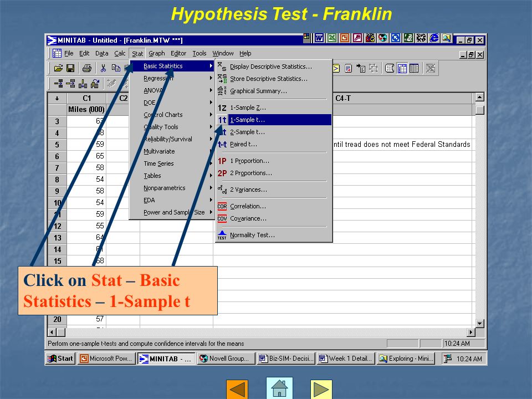
Task: Choose Paired t menu entry
Action: pos(274,144)
